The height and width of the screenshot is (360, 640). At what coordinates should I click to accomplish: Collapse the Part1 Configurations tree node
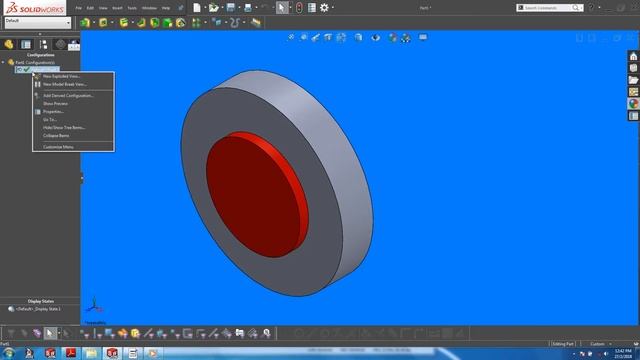pyautogui.click(x=3, y=62)
